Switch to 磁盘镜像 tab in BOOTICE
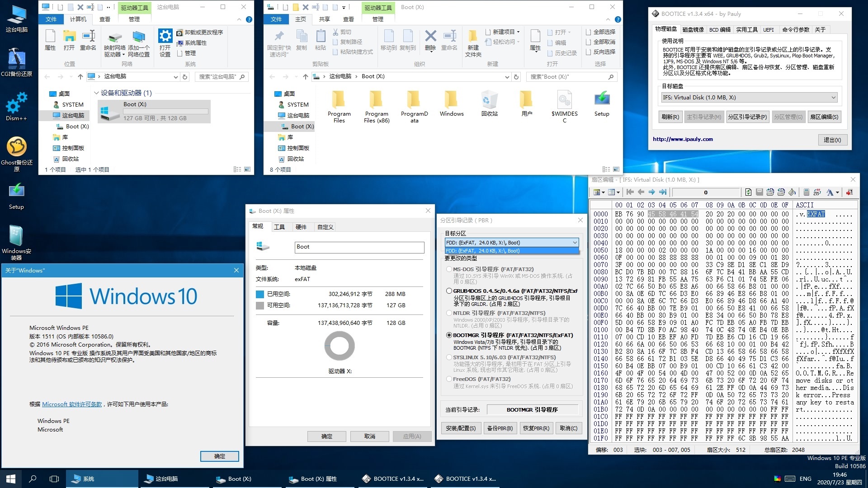Image resolution: width=868 pixels, height=488 pixels. click(693, 30)
